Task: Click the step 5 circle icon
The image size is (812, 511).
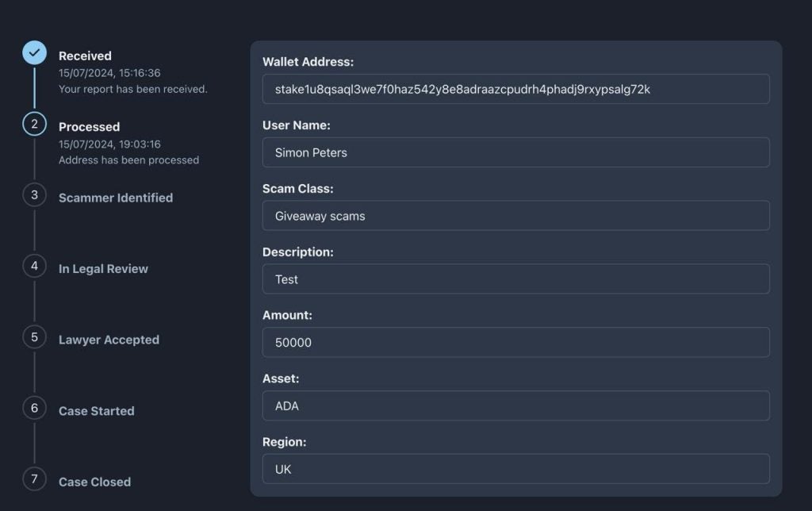Action: (x=34, y=337)
